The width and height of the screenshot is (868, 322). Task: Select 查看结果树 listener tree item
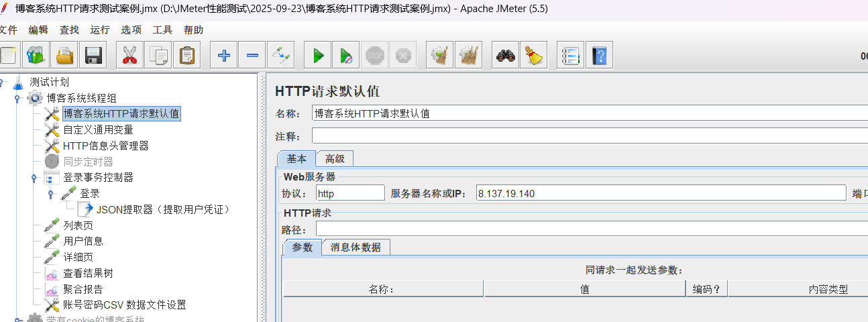point(88,273)
